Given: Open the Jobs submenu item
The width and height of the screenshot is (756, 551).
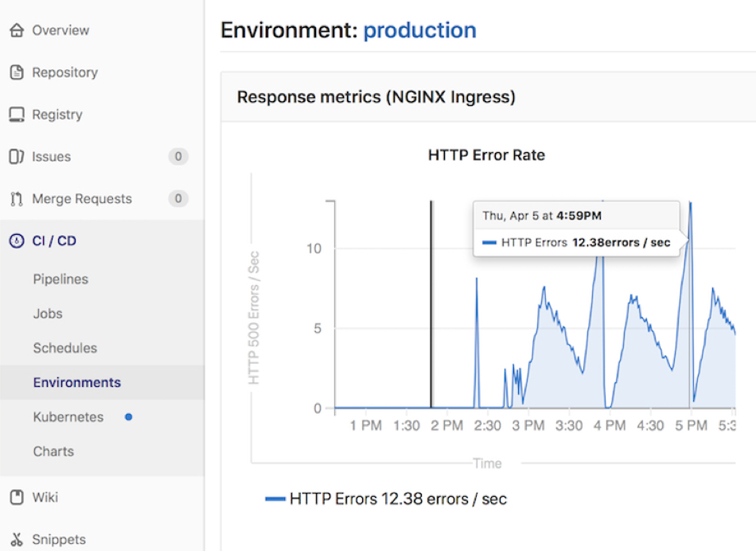Looking at the screenshot, I should pos(48,314).
